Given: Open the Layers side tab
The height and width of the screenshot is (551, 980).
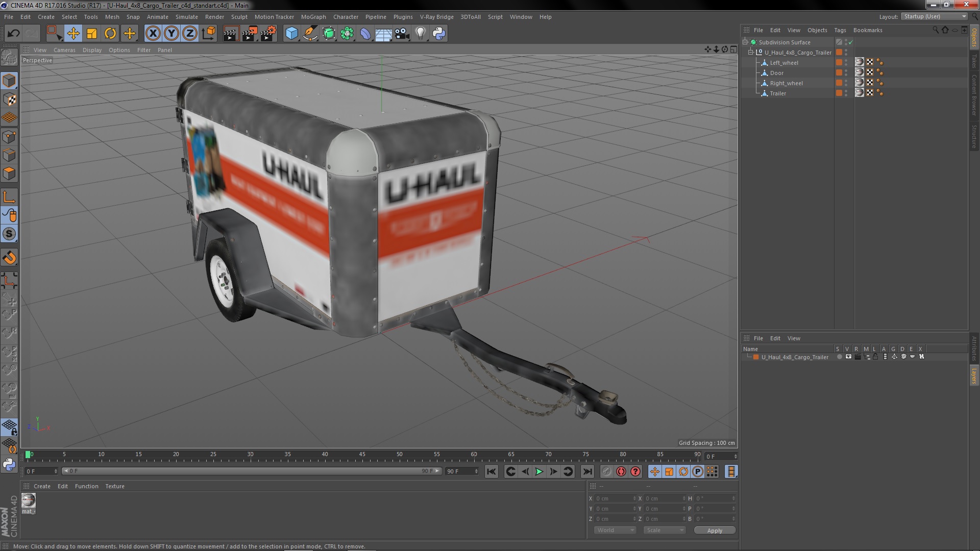Looking at the screenshot, I should [974, 376].
